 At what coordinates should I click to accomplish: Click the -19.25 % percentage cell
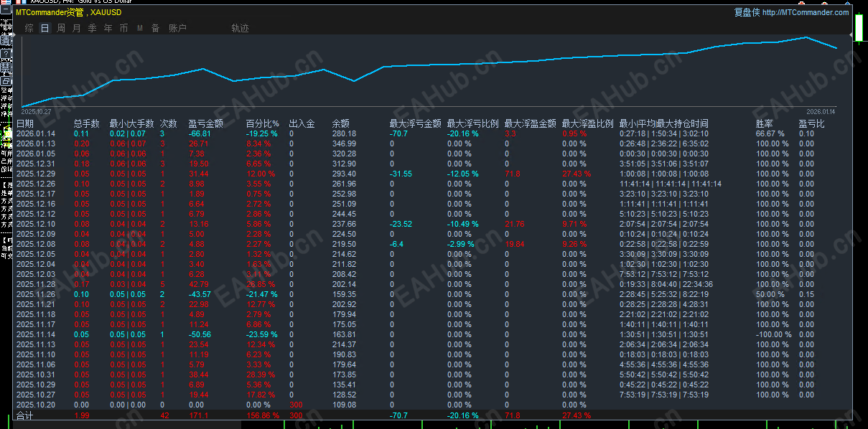tap(261, 133)
